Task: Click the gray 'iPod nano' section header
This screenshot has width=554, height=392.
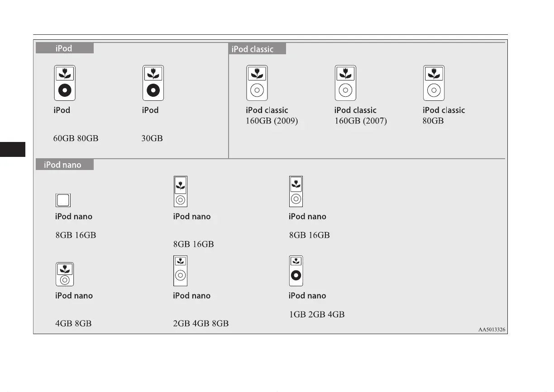Action: point(65,165)
